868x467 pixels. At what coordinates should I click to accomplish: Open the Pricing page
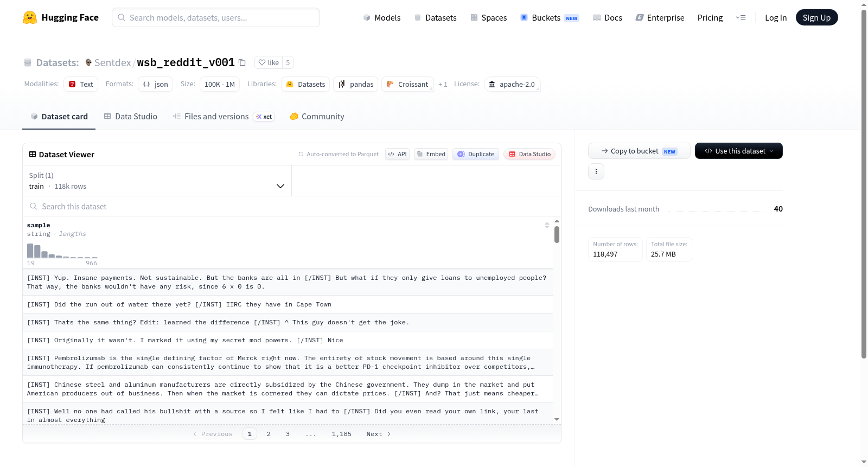click(710, 17)
